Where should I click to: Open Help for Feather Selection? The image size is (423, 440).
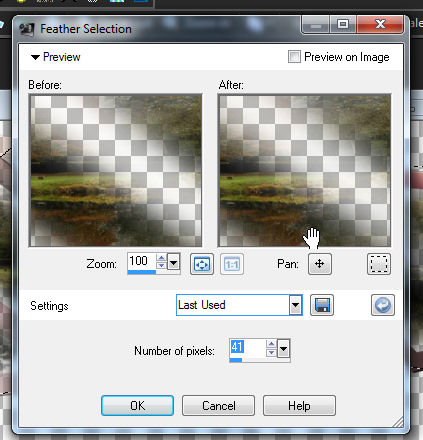tap(299, 406)
